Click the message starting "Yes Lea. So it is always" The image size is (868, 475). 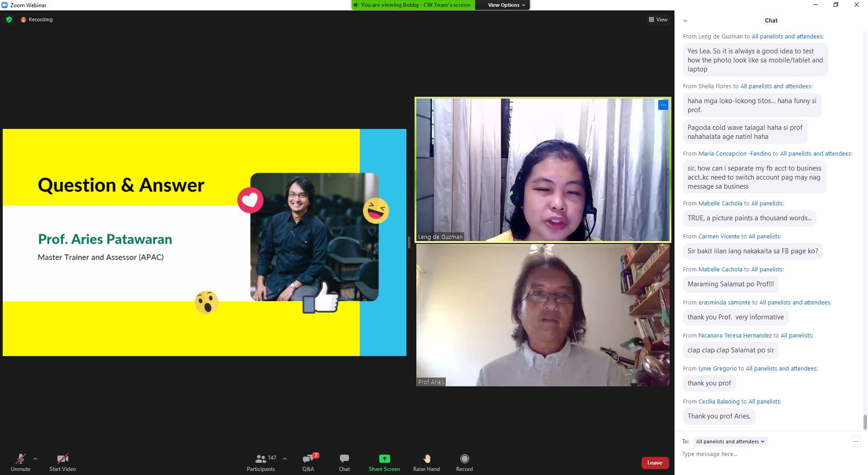pyautogui.click(x=755, y=60)
